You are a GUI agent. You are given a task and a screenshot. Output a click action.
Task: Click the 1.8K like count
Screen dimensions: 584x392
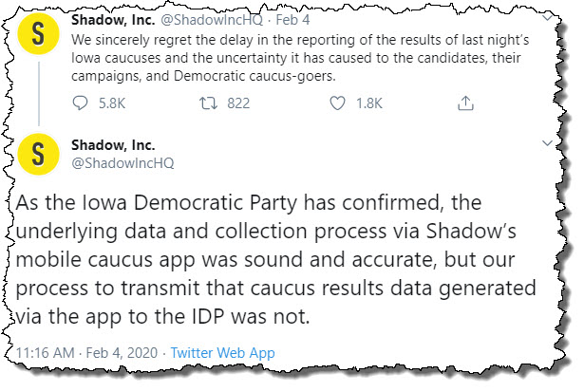(x=365, y=102)
